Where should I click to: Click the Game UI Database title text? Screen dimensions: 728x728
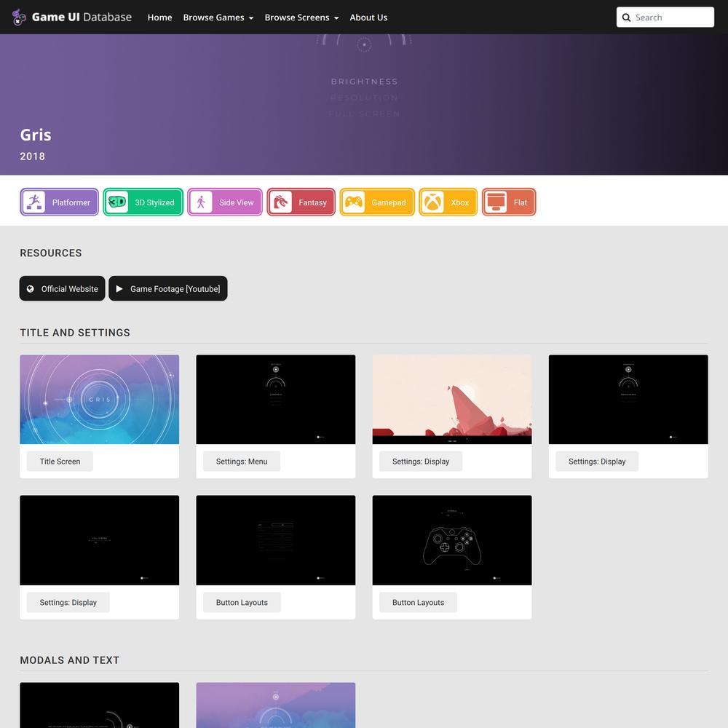coord(82,17)
